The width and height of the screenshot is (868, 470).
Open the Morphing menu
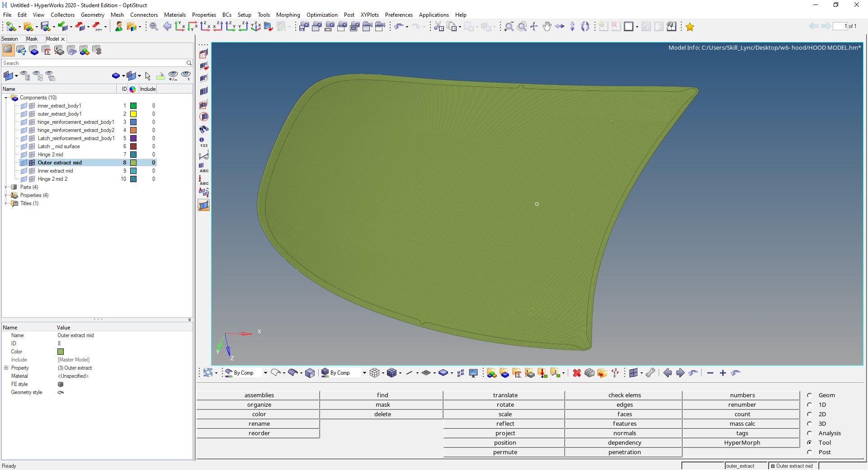coord(288,15)
